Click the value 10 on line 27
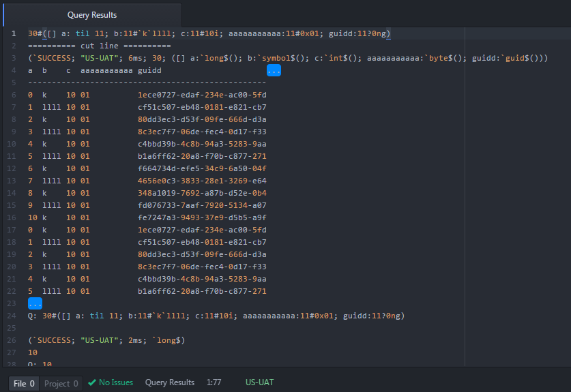571x392 pixels. (33, 352)
